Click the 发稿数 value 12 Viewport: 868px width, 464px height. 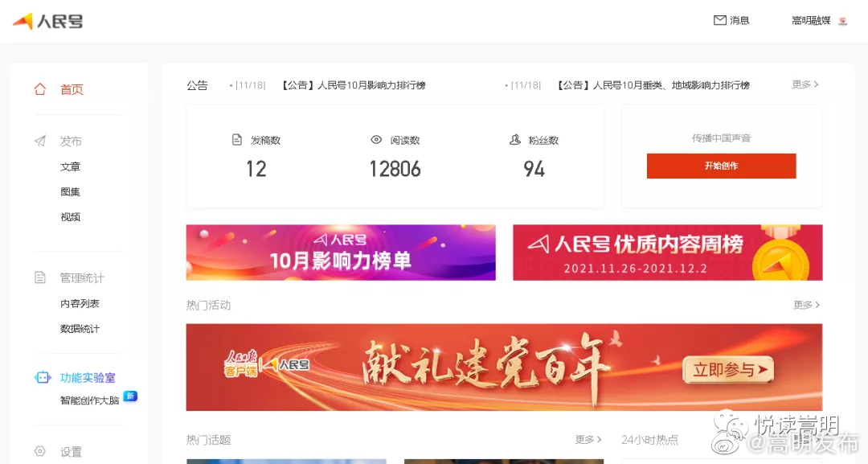coord(256,169)
